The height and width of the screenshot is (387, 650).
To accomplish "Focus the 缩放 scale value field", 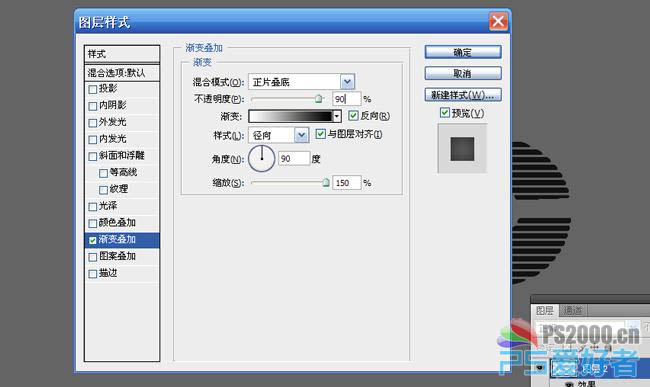I will [x=347, y=183].
